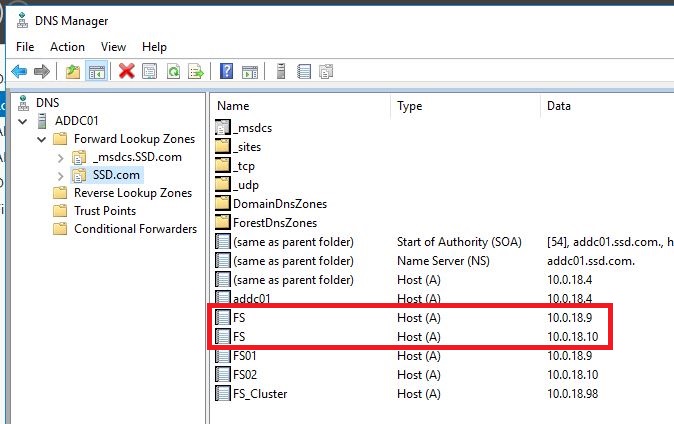Expand the SSD.com zone chevron
This screenshot has height=424, width=674.
click(61, 176)
